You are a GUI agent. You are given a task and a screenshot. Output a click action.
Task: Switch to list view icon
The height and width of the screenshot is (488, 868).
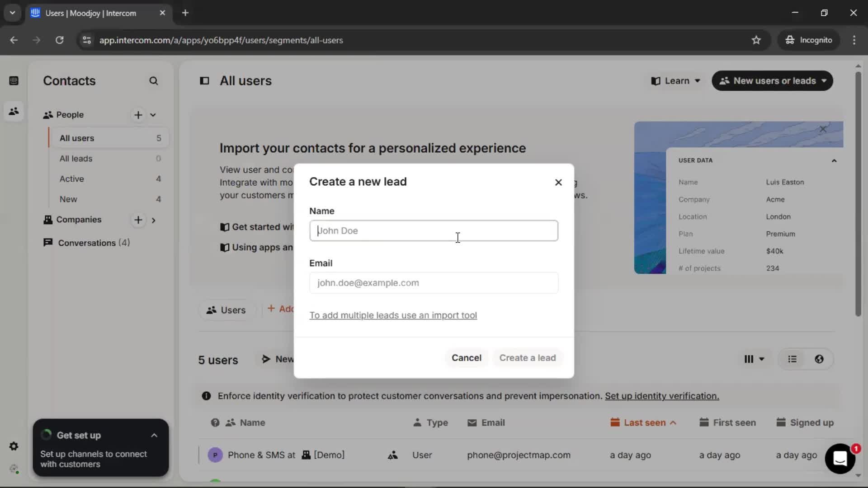point(792,359)
